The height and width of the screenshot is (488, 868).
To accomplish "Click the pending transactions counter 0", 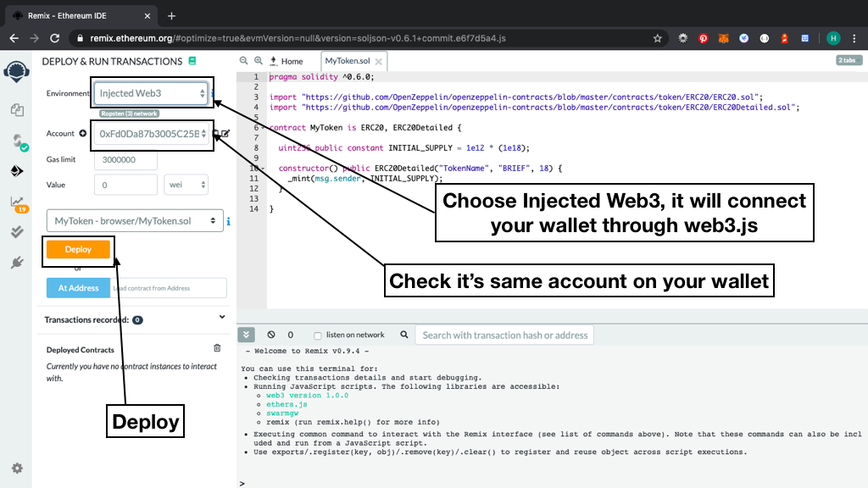I will [x=291, y=335].
